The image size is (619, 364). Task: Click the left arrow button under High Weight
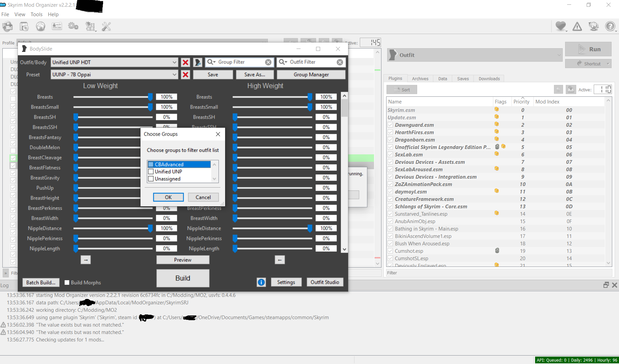pos(280,260)
